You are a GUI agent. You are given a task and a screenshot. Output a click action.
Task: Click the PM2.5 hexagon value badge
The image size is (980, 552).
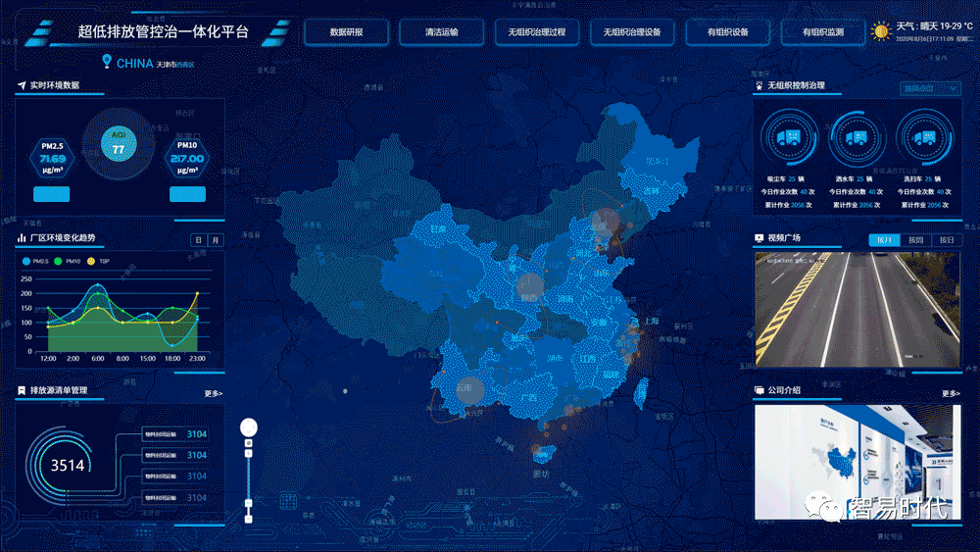53,158
